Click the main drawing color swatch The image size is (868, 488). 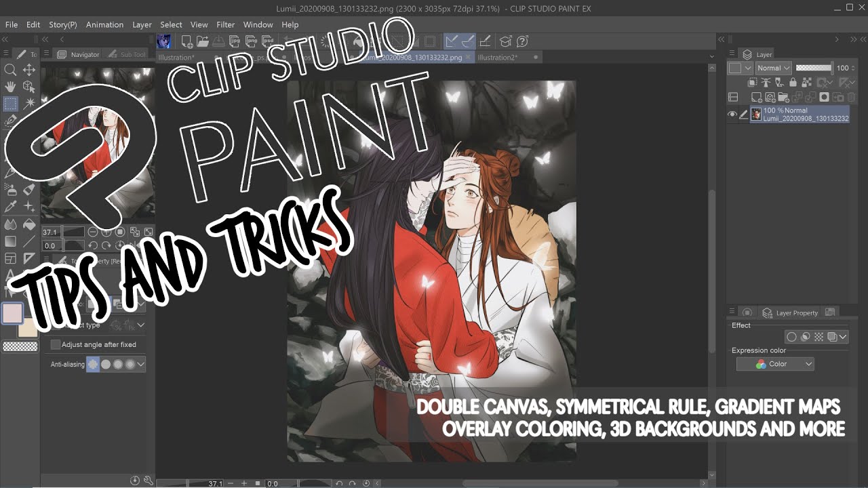click(x=12, y=313)
